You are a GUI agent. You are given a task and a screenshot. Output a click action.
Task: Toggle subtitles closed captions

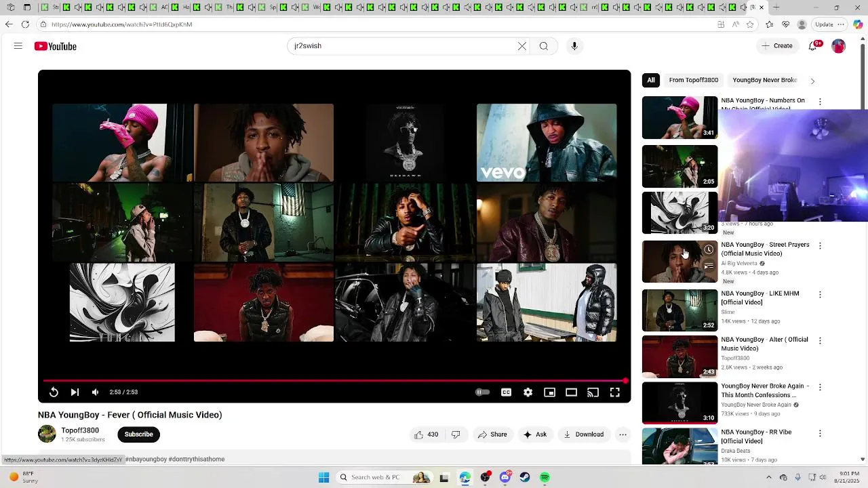[507, 392]
